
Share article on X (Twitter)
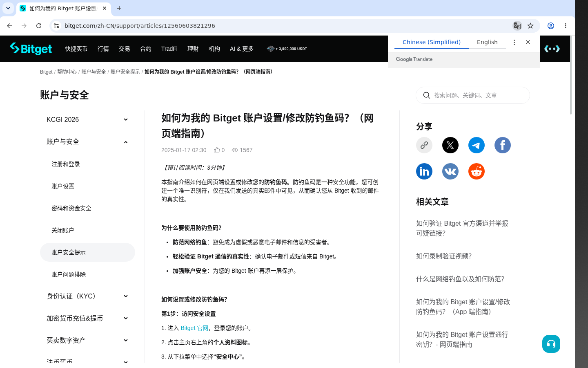(x=450, y=145)
